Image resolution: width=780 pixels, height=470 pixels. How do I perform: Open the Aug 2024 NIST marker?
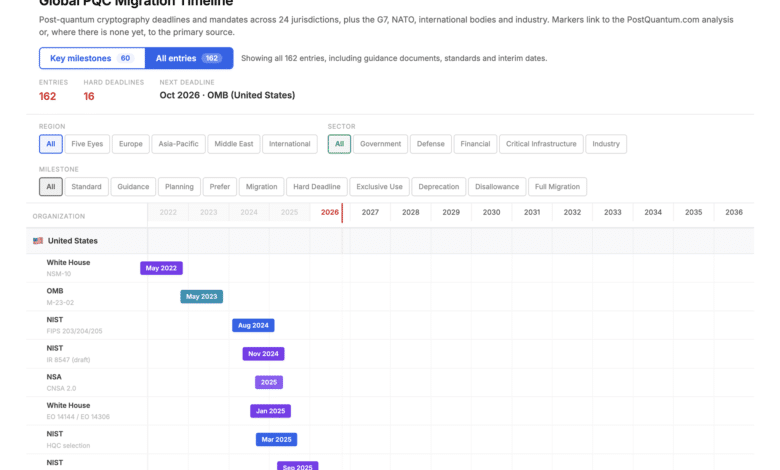tap(253, 325)
